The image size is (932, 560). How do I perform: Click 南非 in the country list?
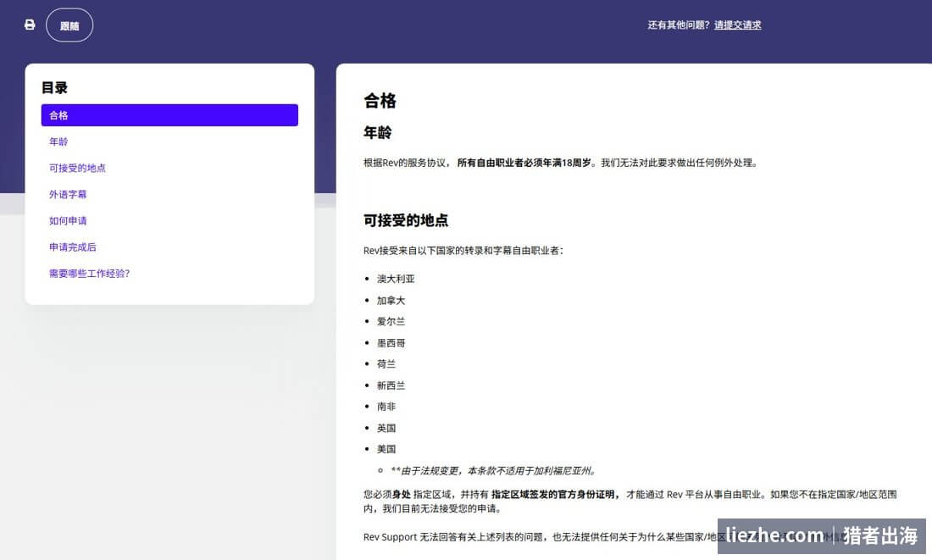(386, 407)
